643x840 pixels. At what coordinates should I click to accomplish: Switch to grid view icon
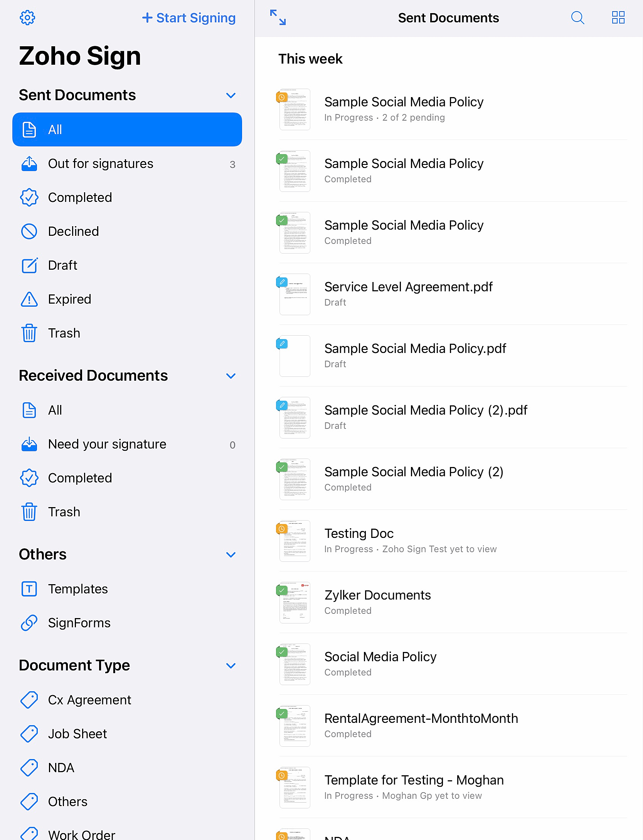pyautogui.click(x=618, y=18)
